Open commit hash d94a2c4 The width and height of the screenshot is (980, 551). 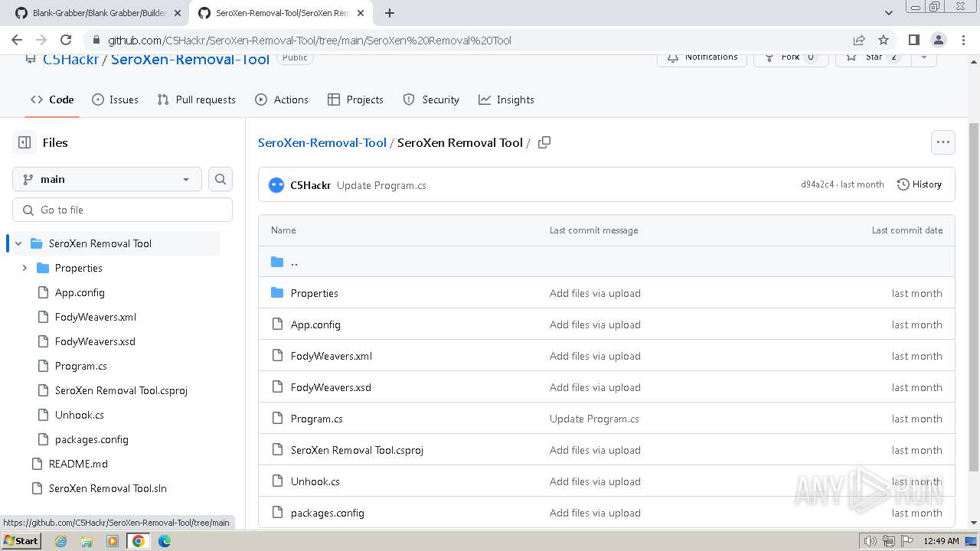818,184
